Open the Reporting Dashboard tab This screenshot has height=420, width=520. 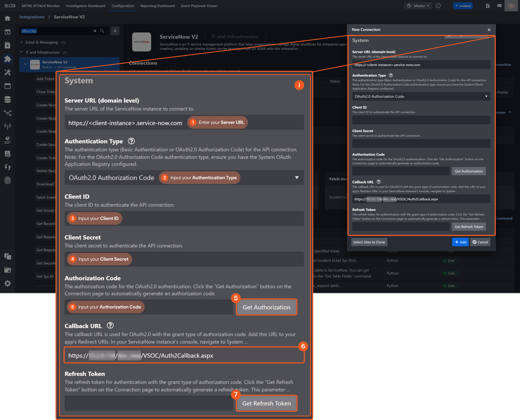coord(157,6)
